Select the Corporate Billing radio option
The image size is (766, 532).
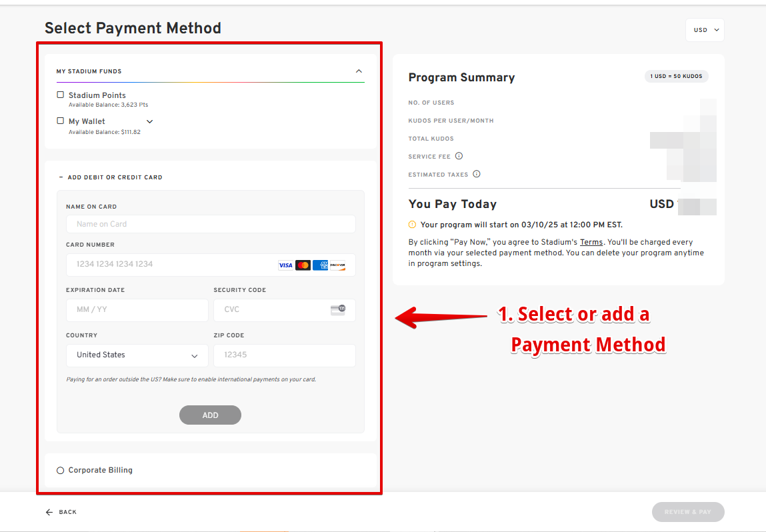tap(61, 471)
